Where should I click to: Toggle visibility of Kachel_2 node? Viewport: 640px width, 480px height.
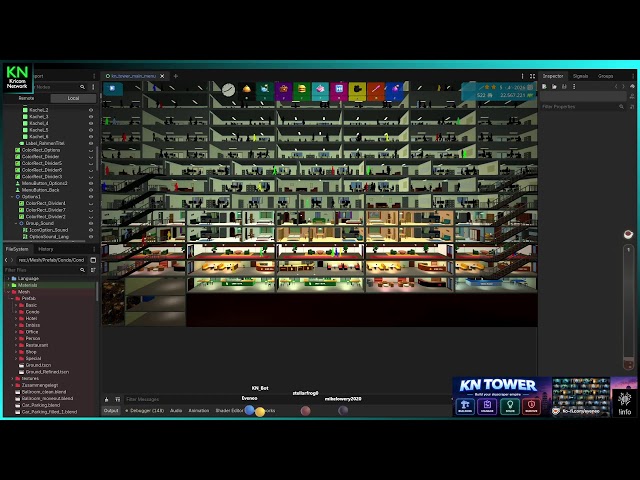pyautogui.click(x=91, y=110)
